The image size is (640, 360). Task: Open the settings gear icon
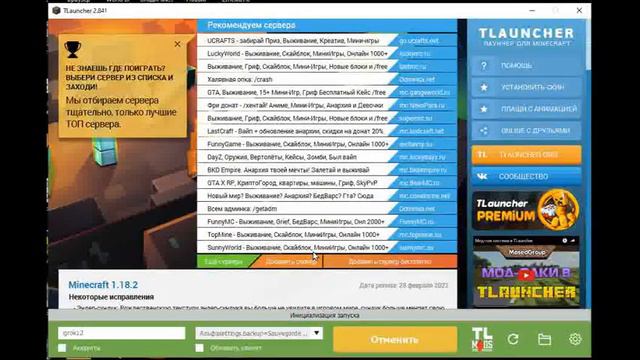[x=575, y=339]
